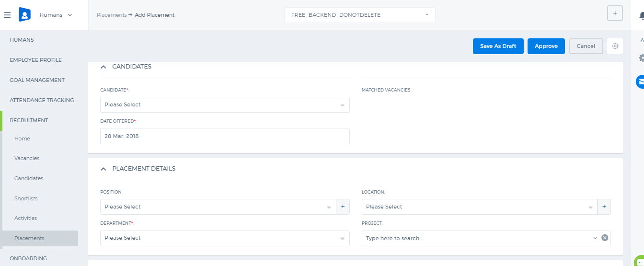Add new location with plus icon
The height and width of the screenshot is (266, 644).
click(604, 207)
